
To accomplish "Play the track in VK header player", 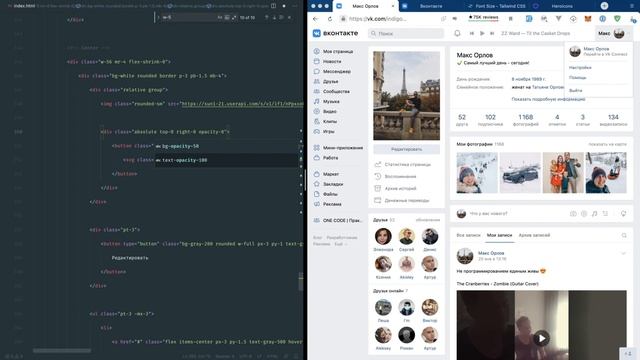I will 482,33.
